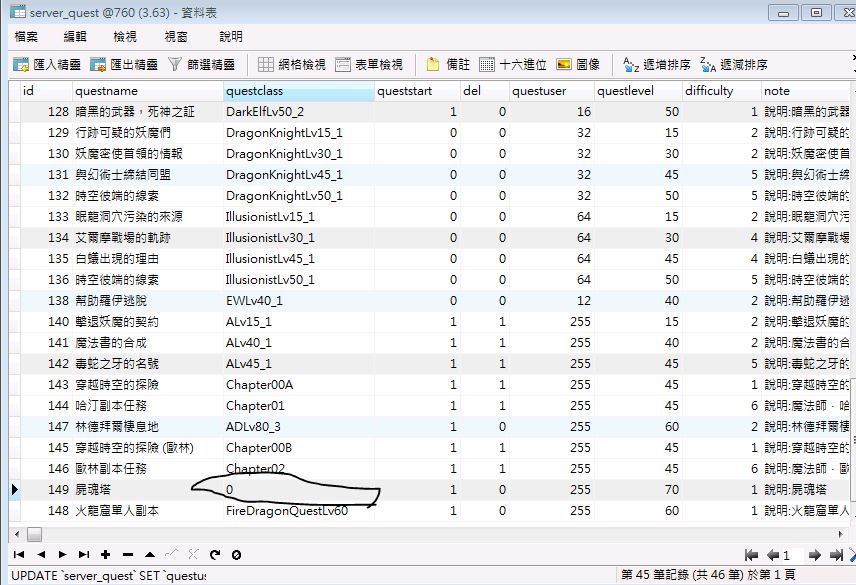Go to first page button bottom right
The image size is (856, 585).
[x=751, y=555]
